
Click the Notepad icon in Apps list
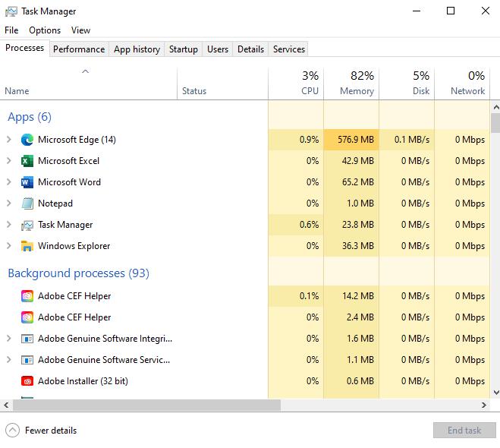[x=27, y=203]
